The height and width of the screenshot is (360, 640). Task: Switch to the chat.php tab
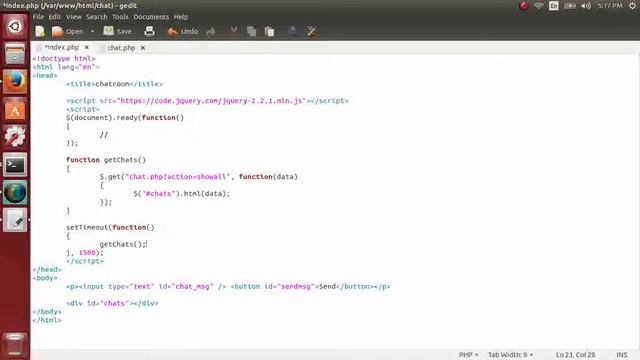(x=121, y=48)
